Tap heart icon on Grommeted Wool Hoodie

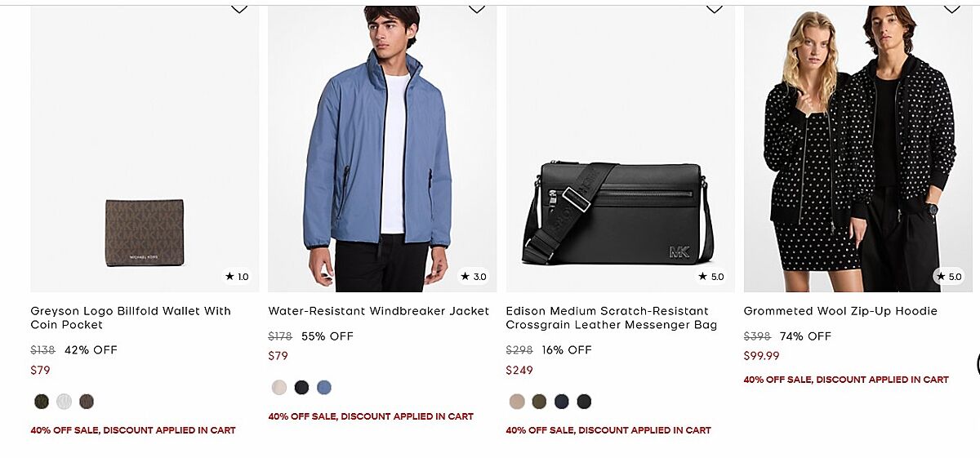click(x=952, y=9)
